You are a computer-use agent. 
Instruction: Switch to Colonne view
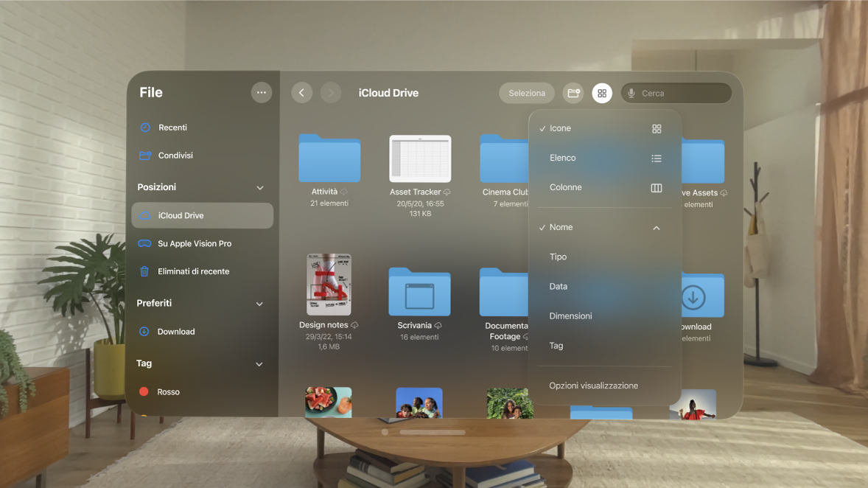pos(604,187)
